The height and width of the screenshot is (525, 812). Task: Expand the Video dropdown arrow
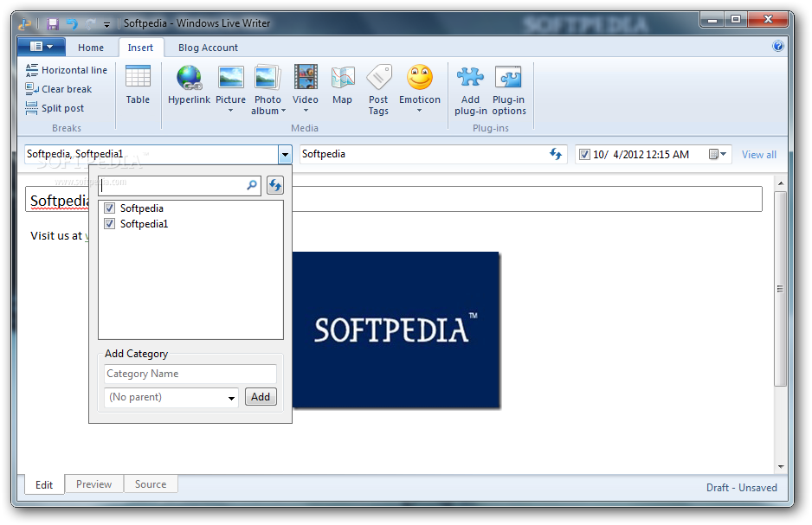click(306, 111)
